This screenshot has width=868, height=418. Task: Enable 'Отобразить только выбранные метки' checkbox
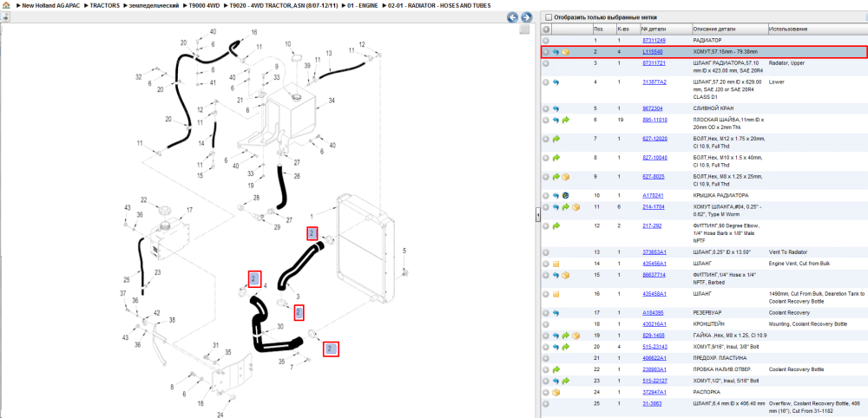point(549,17)
